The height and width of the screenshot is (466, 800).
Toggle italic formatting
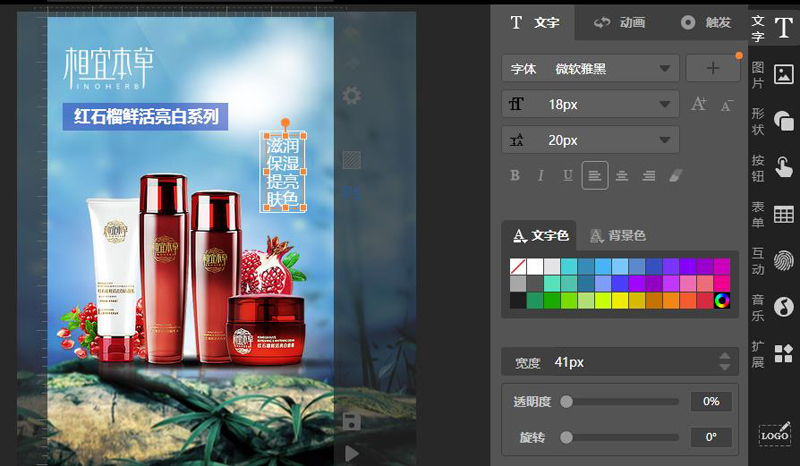pos(541,176)
